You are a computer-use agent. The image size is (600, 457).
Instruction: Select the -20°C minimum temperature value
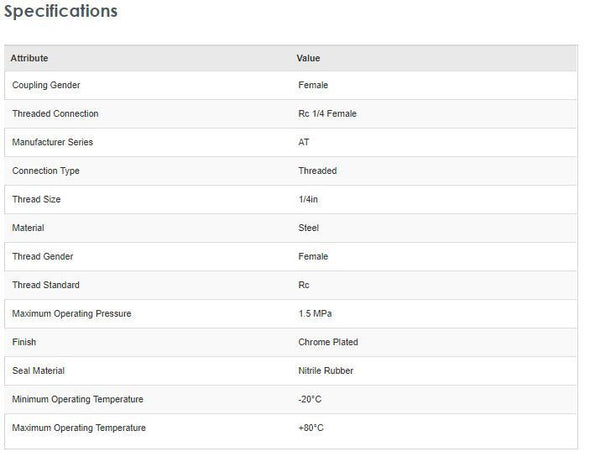[310, 399]
